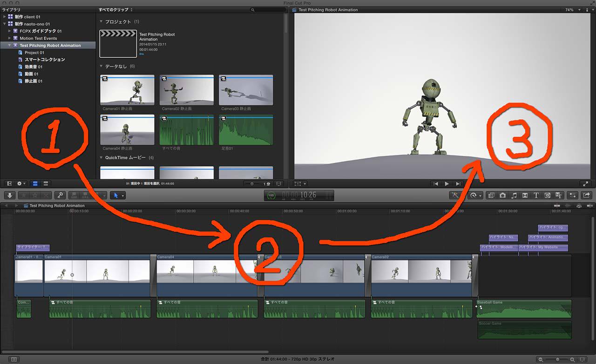596x364 pixels.
Task: Open the すべてのクリップ filter menu
Action: pos(115,10)
